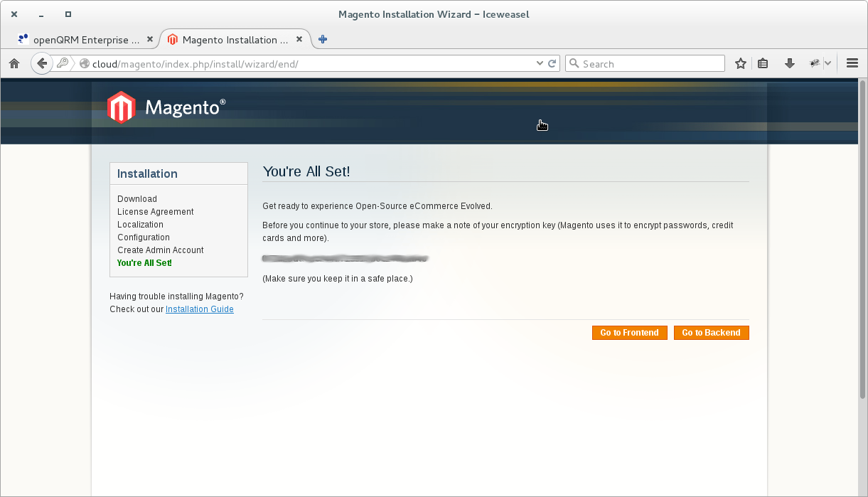Open the hamburger menu icon
Viewport: 868px width, 497px height.
pyautogui.click(x=852, y=63)
